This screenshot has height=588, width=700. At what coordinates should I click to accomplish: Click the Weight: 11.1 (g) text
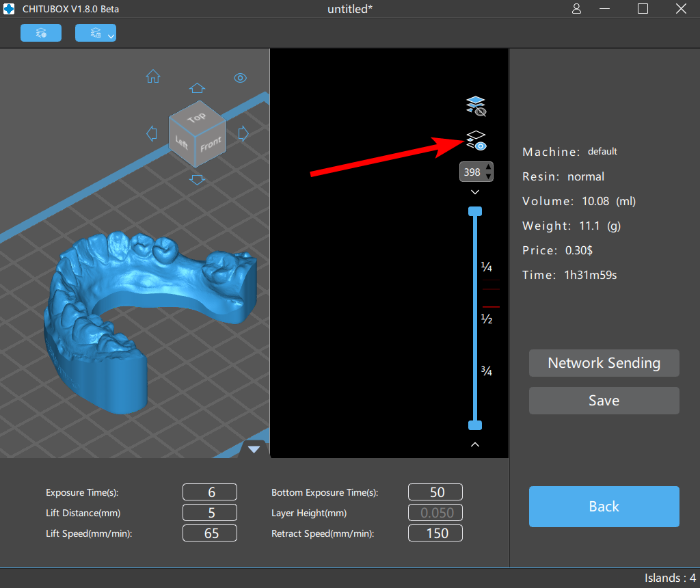tap(571, 226)
